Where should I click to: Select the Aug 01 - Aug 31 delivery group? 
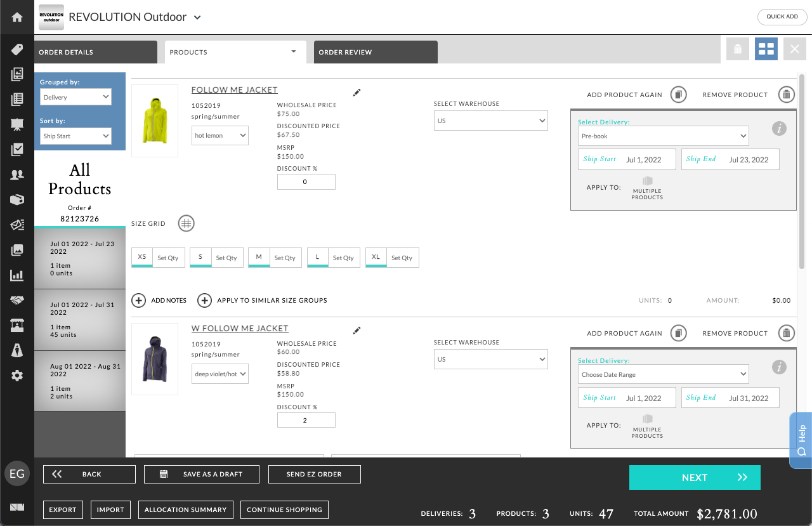(x=80, y=381)
